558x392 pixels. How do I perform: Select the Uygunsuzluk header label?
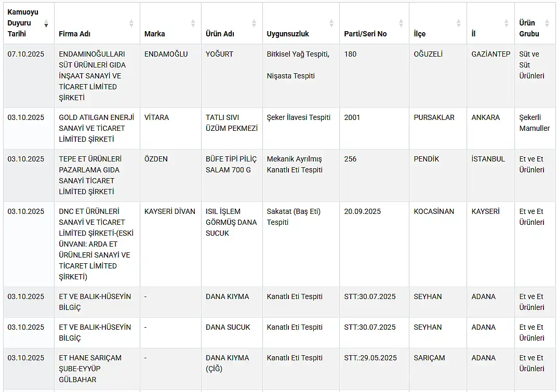287,34
